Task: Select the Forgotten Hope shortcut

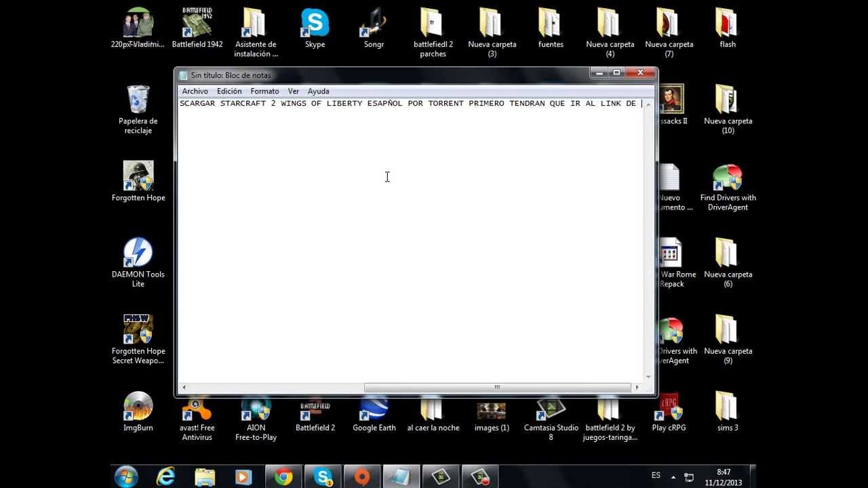Action: point(138,182)
